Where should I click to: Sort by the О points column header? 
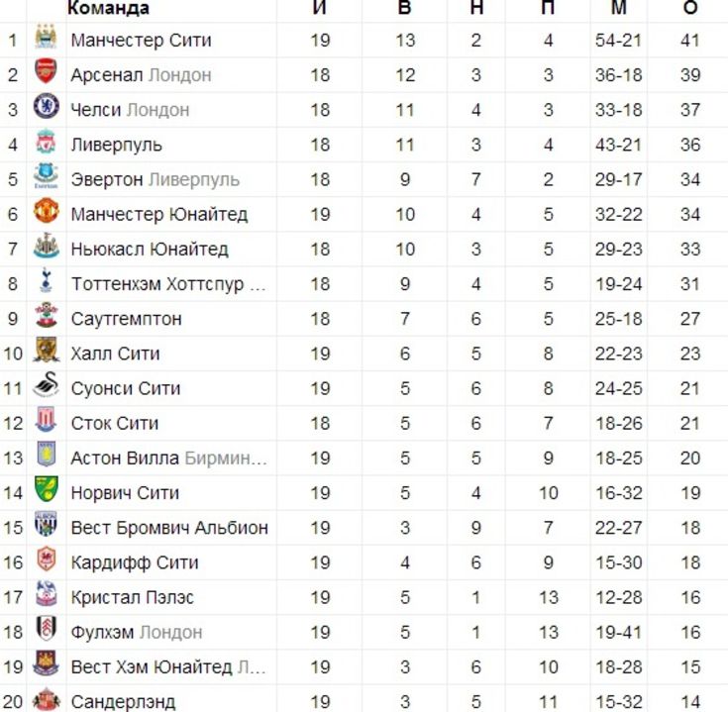coord(690,7)
